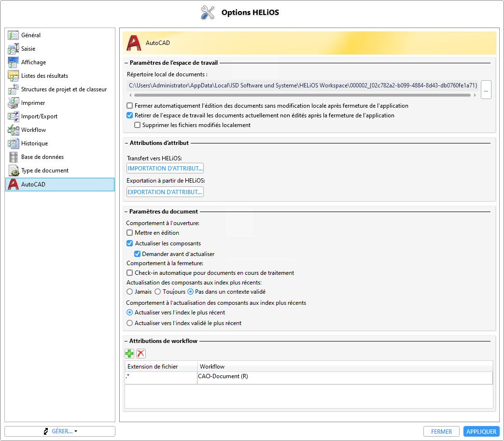Click the Workflow sidebar icon

13,129
